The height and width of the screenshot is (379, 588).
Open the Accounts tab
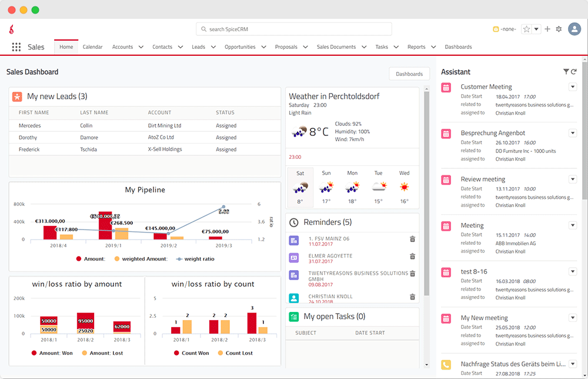123,47
